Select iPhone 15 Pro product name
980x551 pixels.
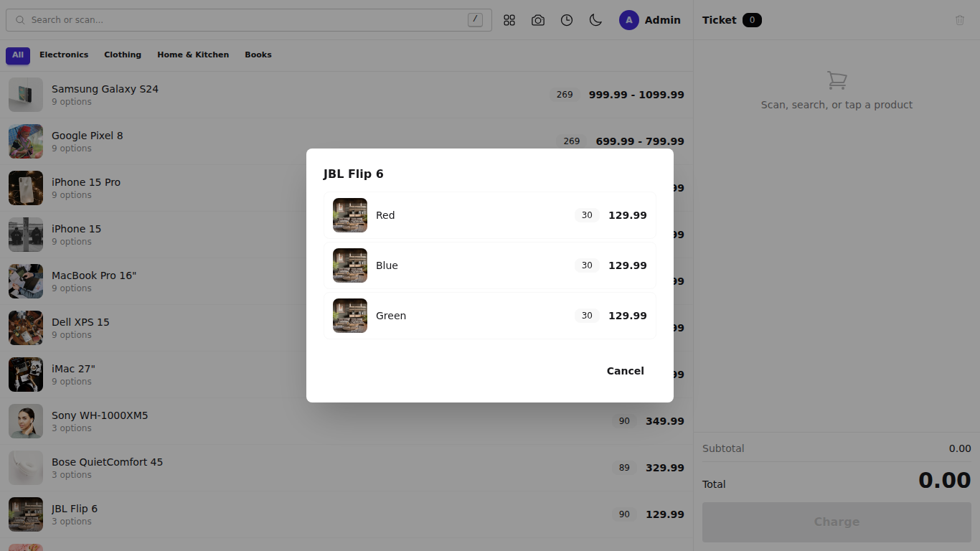pos(86,182)
